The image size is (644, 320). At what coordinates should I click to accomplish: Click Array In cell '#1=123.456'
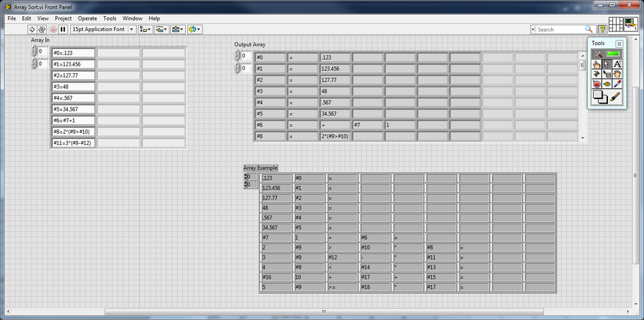[73, 64]
